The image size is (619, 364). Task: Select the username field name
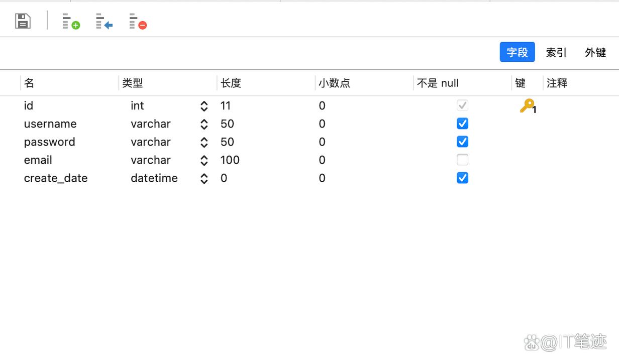[x=50, y=124]
